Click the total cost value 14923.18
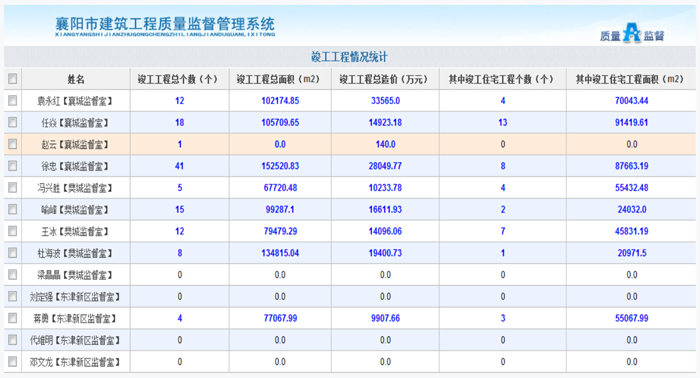Viewport: 700px width, 378px height. tap(385, 122)
